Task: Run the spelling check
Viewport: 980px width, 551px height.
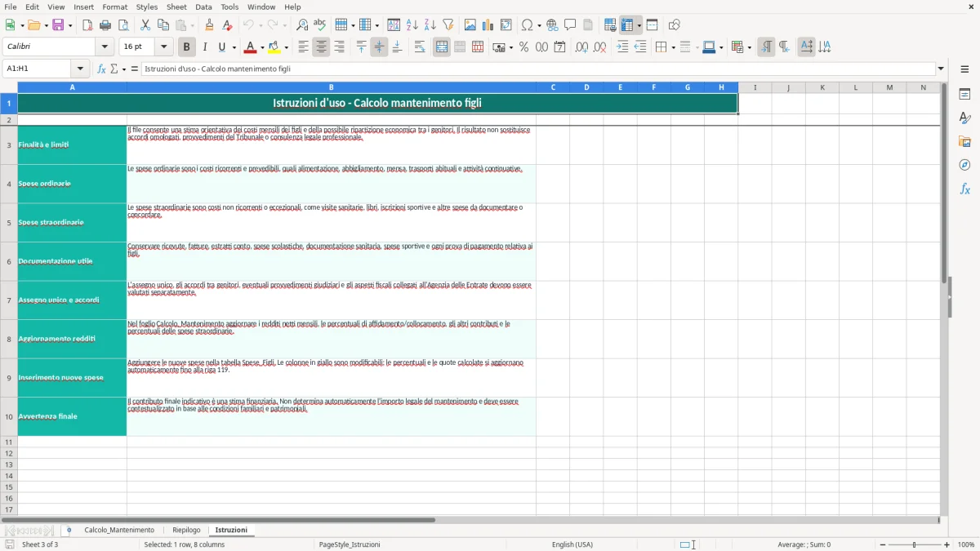Action: tap(319, 25)
